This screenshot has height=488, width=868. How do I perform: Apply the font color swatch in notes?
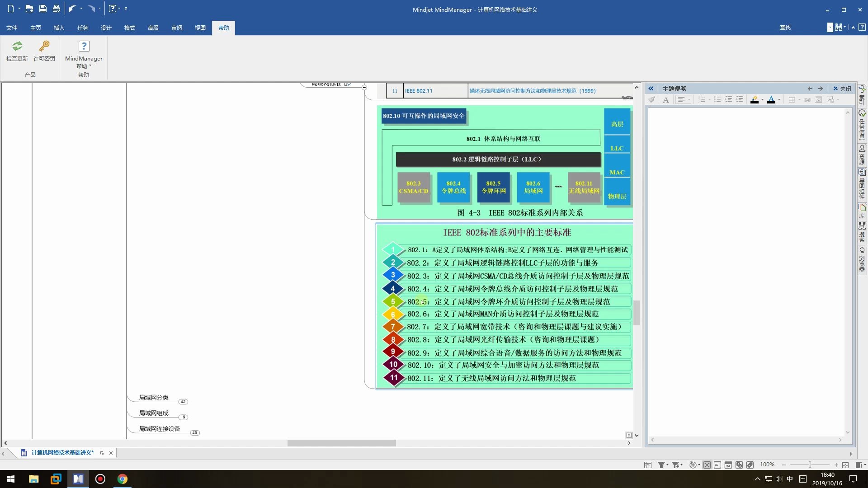pos(771,100)
